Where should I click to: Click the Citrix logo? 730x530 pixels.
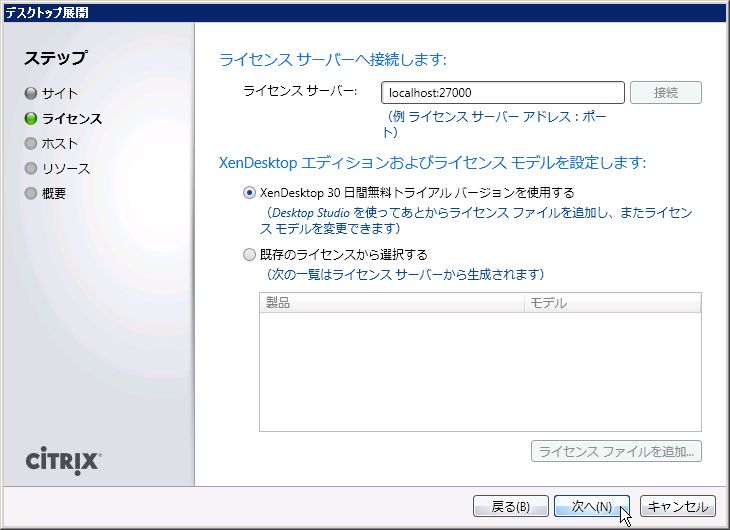pos(64,461)
